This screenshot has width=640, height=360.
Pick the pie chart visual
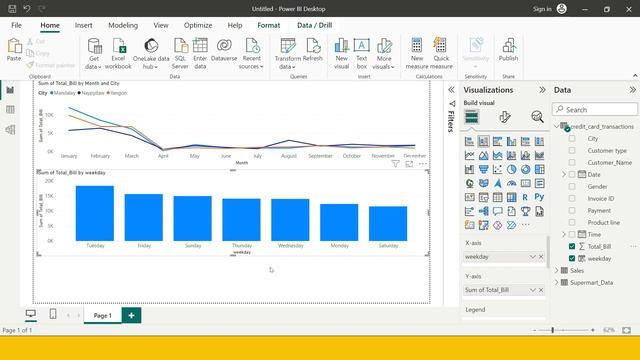[x=511, y=169]
